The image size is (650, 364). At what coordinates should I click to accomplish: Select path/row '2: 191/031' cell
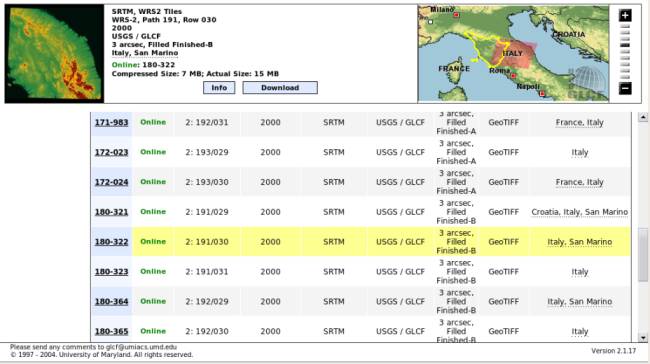pyautogui.click(x=207, y=272)
